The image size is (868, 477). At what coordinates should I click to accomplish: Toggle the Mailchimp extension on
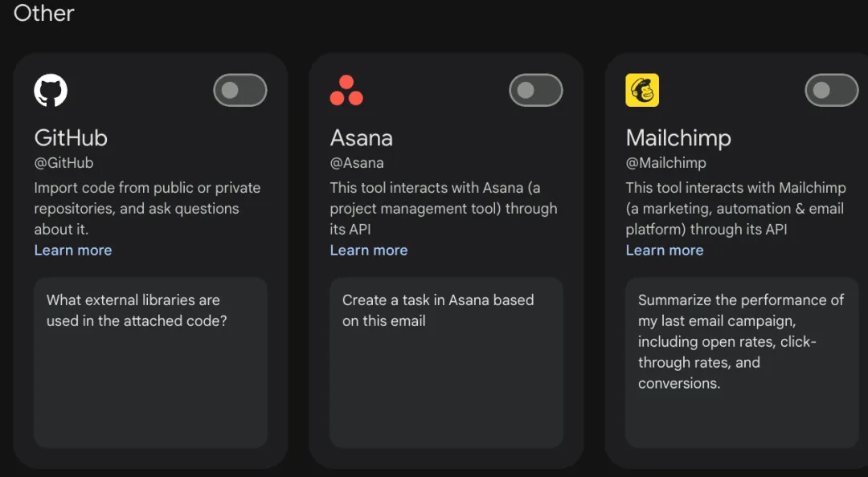(x=831, y=90)
